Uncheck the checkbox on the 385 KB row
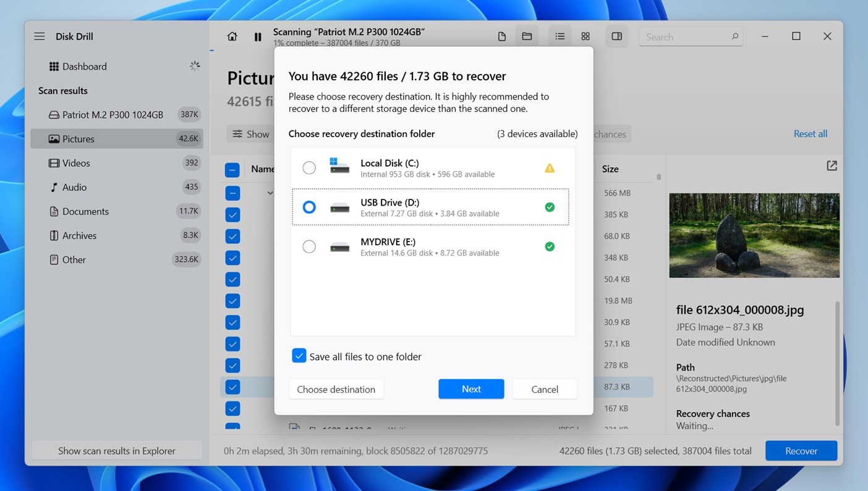This screenshot has width=868, height=491. coord(232,214)
